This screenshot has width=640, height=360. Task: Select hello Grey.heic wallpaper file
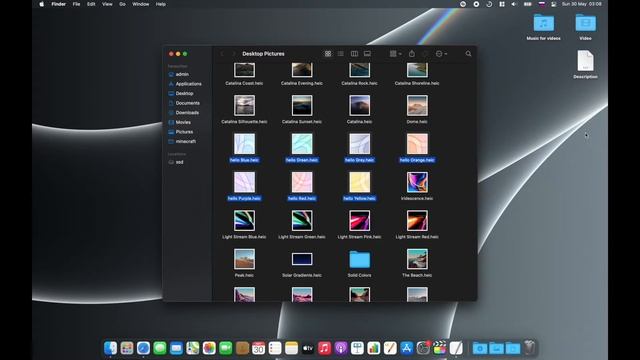click(359, 144)
